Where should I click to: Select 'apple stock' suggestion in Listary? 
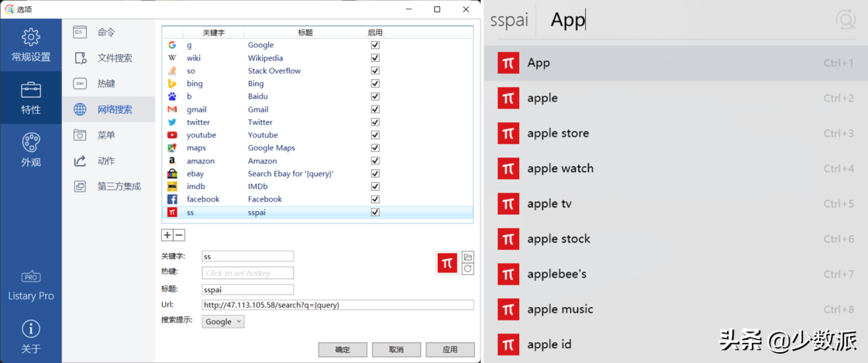pyautogui.click(x=676, y=239)
